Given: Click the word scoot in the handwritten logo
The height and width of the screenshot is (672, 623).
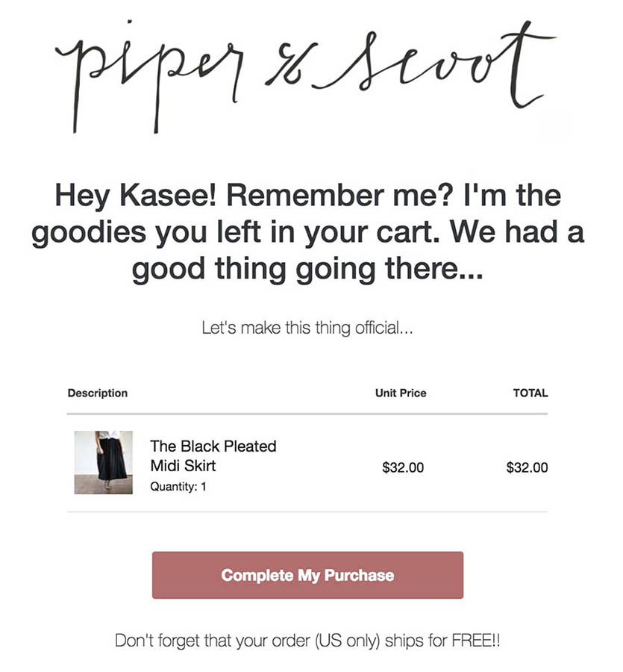Looking at the screenshot, I should pyautogui.click(x=434, y=64).
